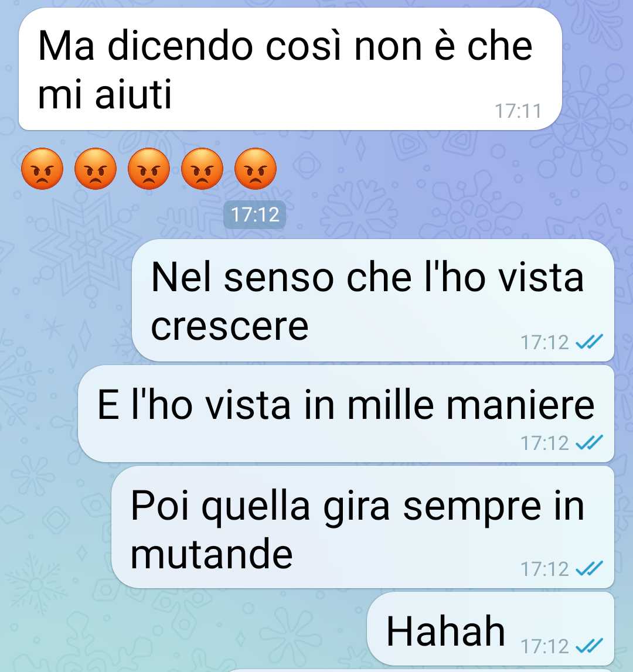Image resolution: width=633 pixels, height=672 pixels.
Task: Tap read checkmarks on 'Hahah' message
Action: click(589, 645)
